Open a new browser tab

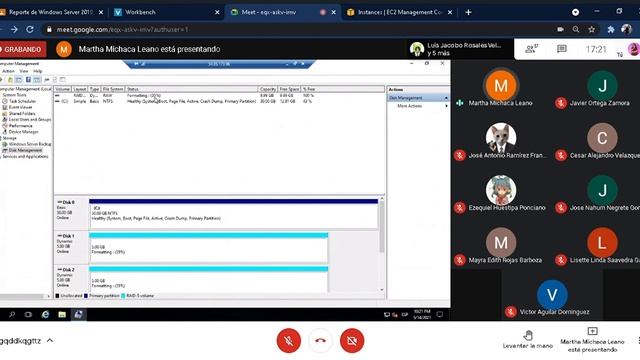(469, 12)
